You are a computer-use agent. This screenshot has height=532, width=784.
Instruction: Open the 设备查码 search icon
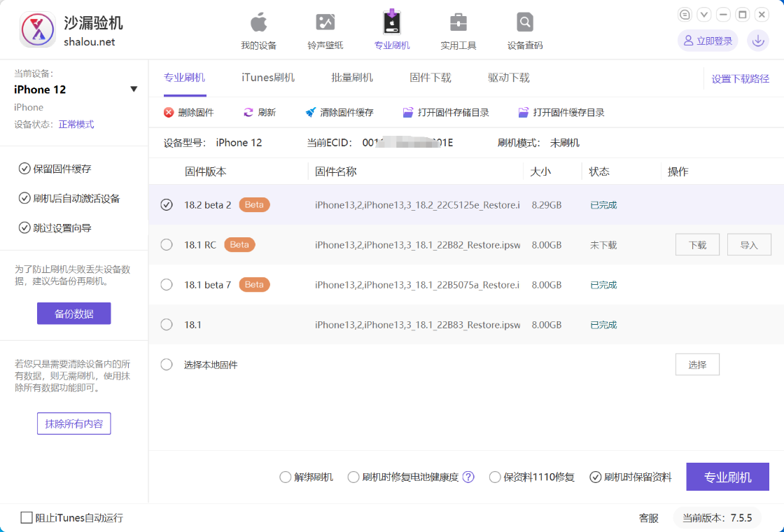pyautogui.click(x=525, y=23)
